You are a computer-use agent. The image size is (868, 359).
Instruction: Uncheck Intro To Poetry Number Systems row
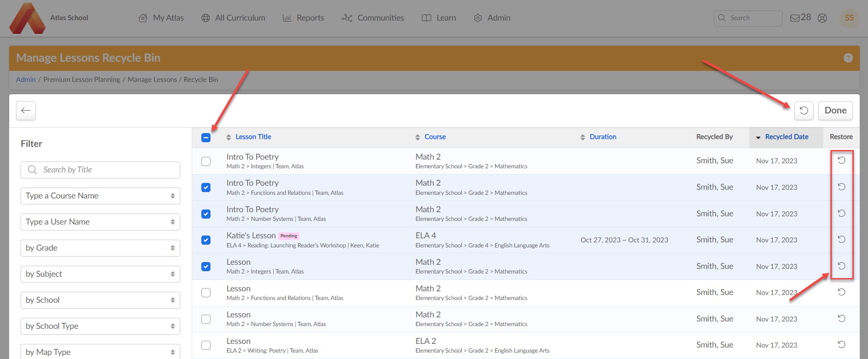(206, 214)
